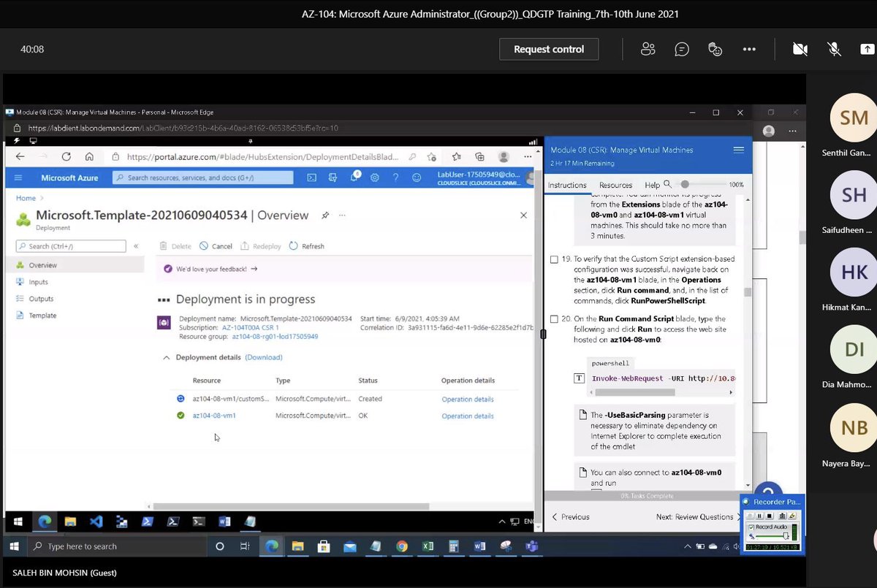Pin the deployment blade to dashboard
This screenshot has height=588, width=877.
tap(325, 215)
